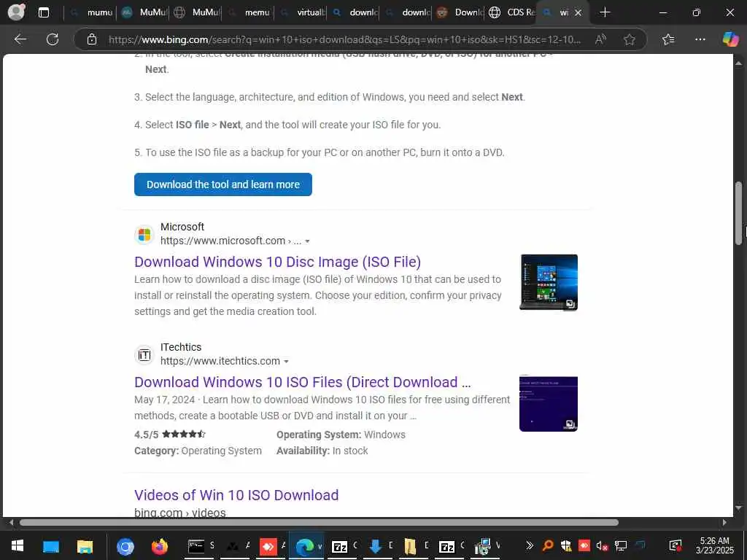This screenshot has width=747, height=560.
Task: Launch Copilot from the Edge toolbar
Action: coord(730,39)
